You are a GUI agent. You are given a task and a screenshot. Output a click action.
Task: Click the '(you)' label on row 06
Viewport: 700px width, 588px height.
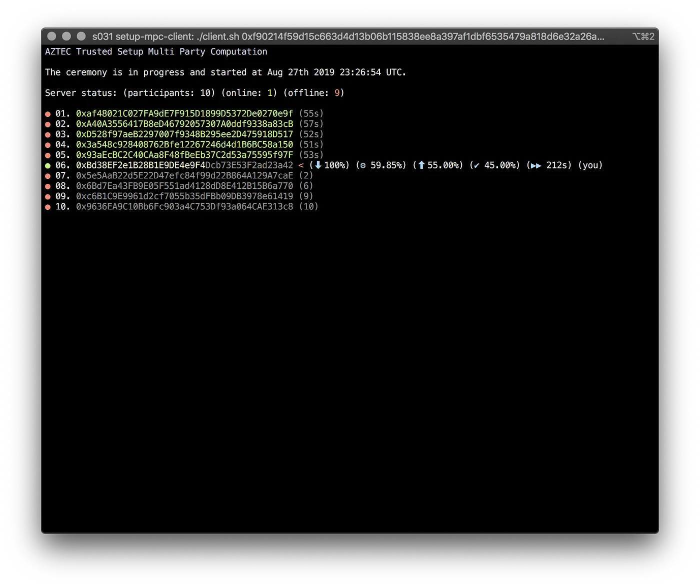590,165
